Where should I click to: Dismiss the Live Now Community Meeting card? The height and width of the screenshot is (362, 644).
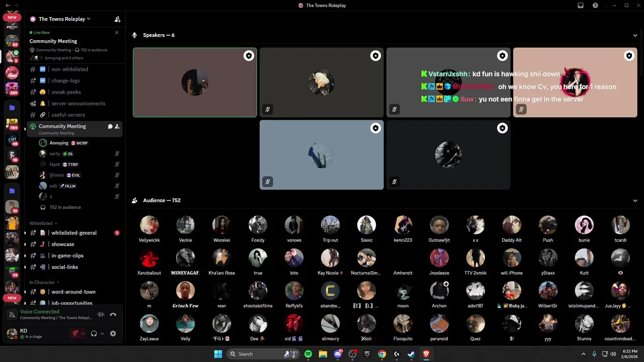[x=117, y=33]
